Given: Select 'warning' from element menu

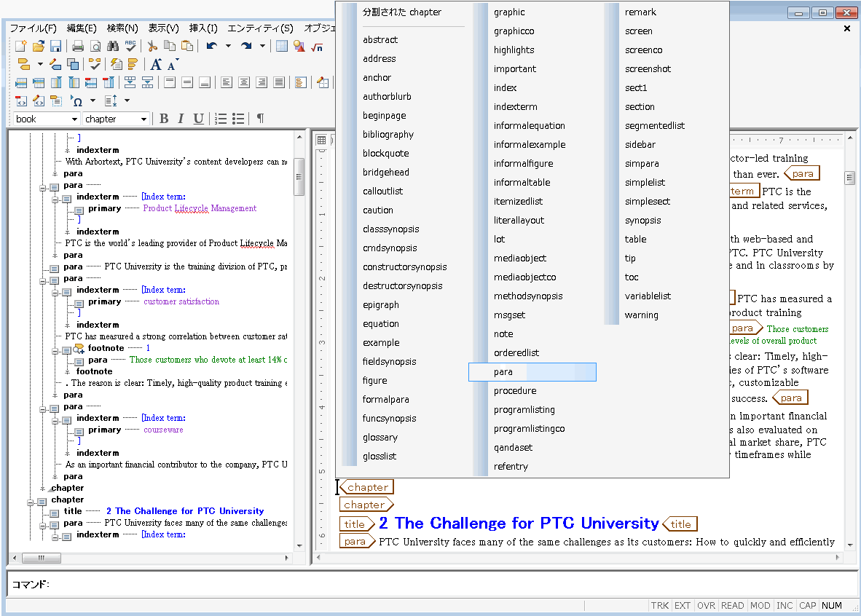Looking at the screenshot, I should pos(641,315).
